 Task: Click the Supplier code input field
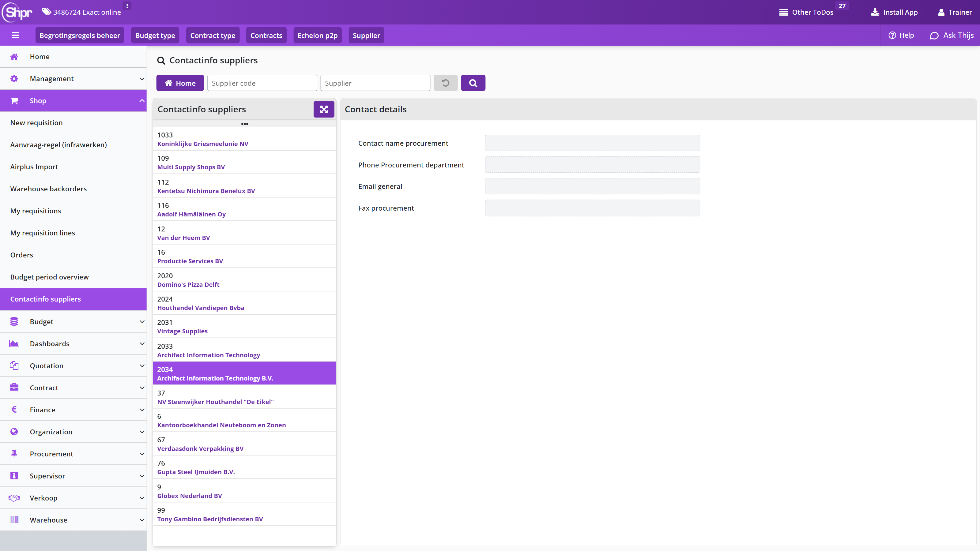click(262, 83)
